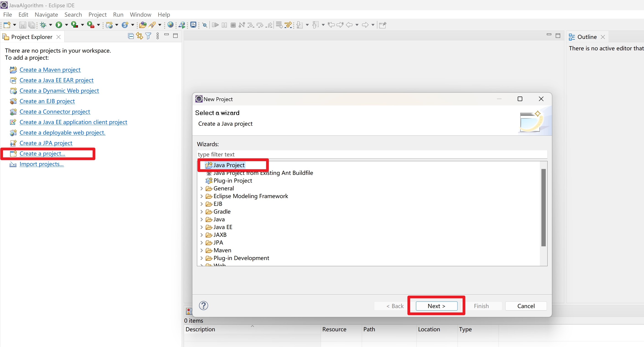Click the Debug bug icon
The width and height of the screenshot is (644, 347).
tap(43, 25)
